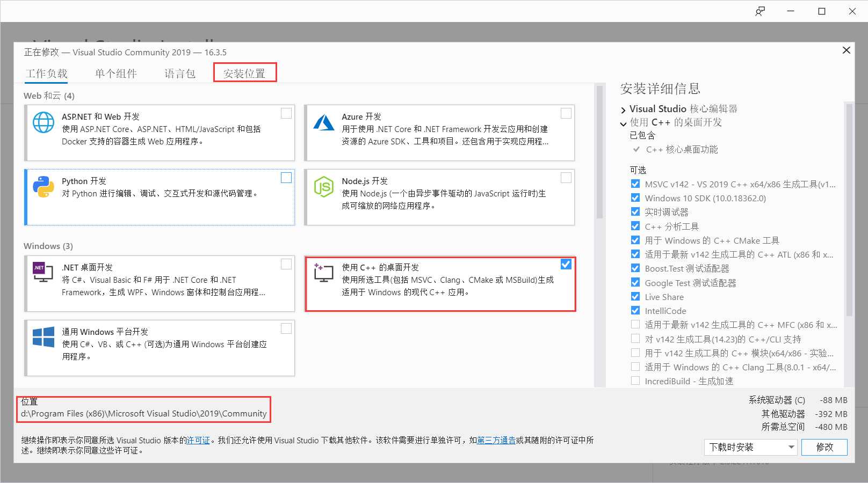868x483 pixels.
Task: Expand Visual Studio 核心编辑器 tree node
Action: [623, 109]
